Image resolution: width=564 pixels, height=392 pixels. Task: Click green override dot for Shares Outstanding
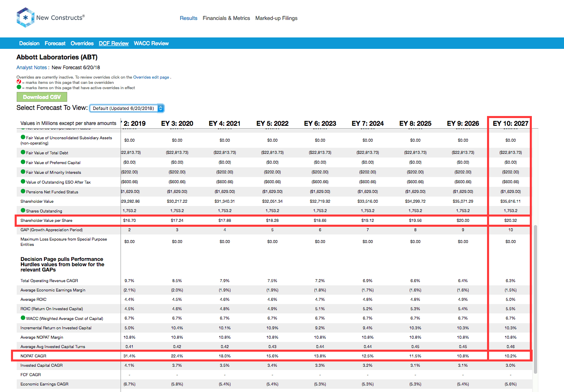point(23,210)
